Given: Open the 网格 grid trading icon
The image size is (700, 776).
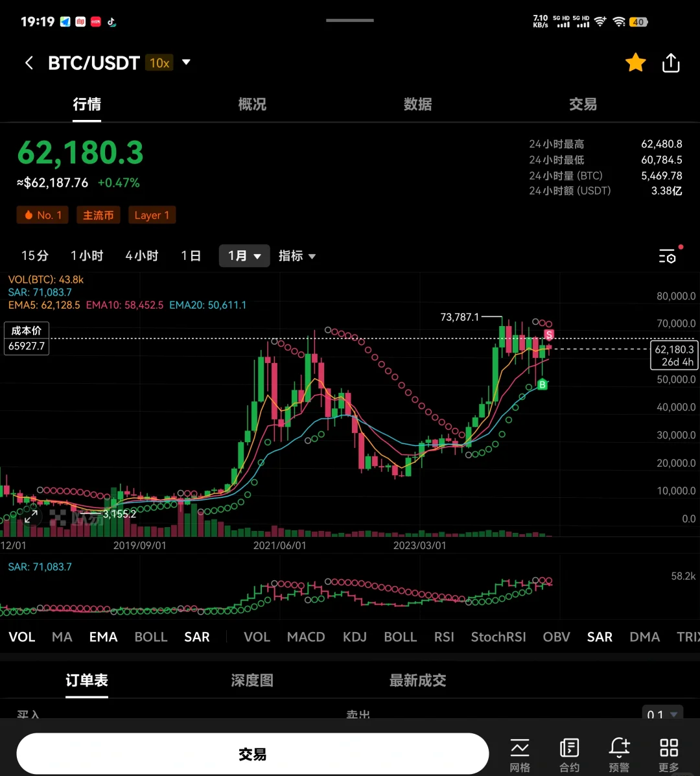Looking at the screenshot, I should [519, 755].
